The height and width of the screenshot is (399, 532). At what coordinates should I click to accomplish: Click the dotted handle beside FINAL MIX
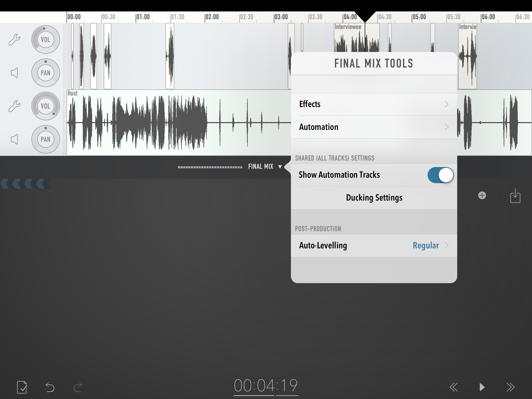point(210,167)
